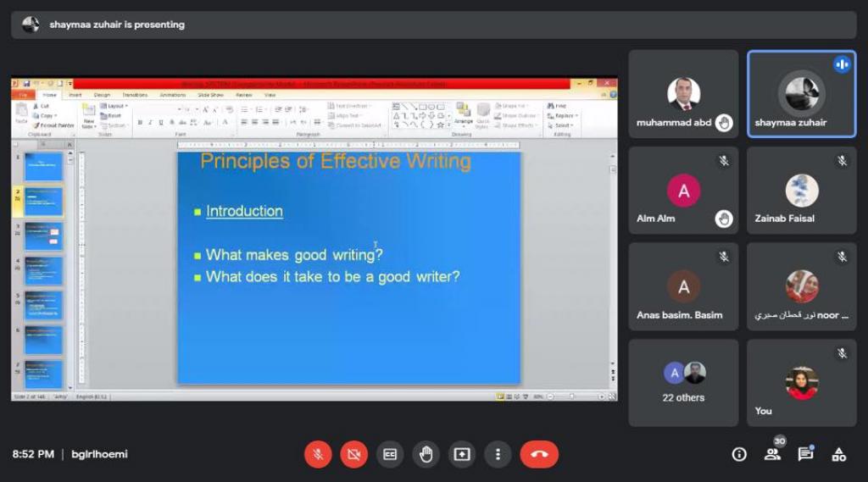The width and height of the screenshot is (868, 482).
Task: Expand the Layout dropdown in ribbon
Action: 117,107
